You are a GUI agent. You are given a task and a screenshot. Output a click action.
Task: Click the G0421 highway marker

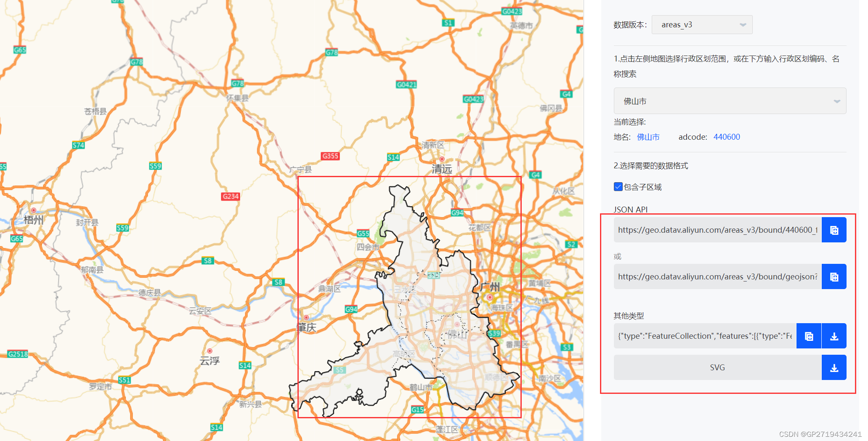406,85
